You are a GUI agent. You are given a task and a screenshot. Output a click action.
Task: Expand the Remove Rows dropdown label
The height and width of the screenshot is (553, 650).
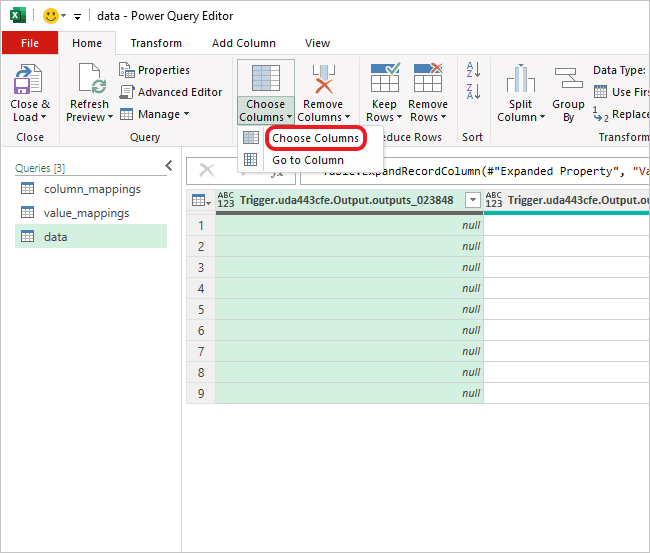(x=428, y=111)
